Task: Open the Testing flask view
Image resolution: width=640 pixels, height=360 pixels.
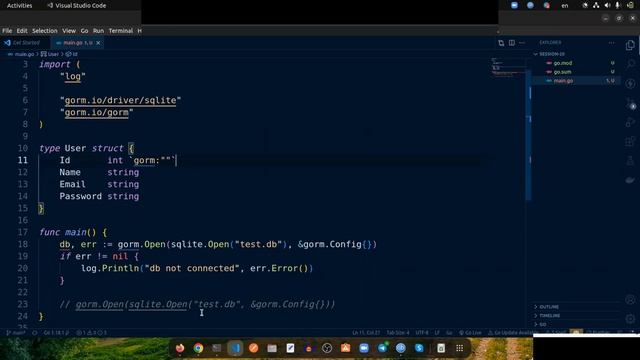Action: coord(630,160)
